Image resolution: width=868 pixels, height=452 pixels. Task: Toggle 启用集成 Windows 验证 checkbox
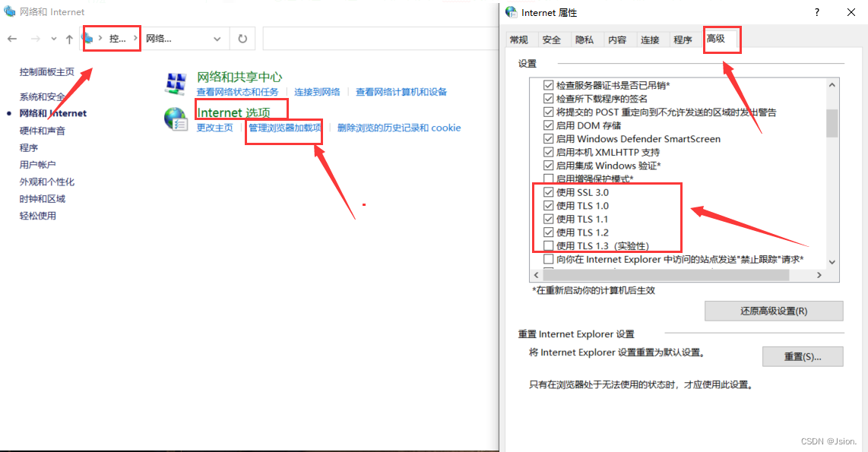coord(549,166)
